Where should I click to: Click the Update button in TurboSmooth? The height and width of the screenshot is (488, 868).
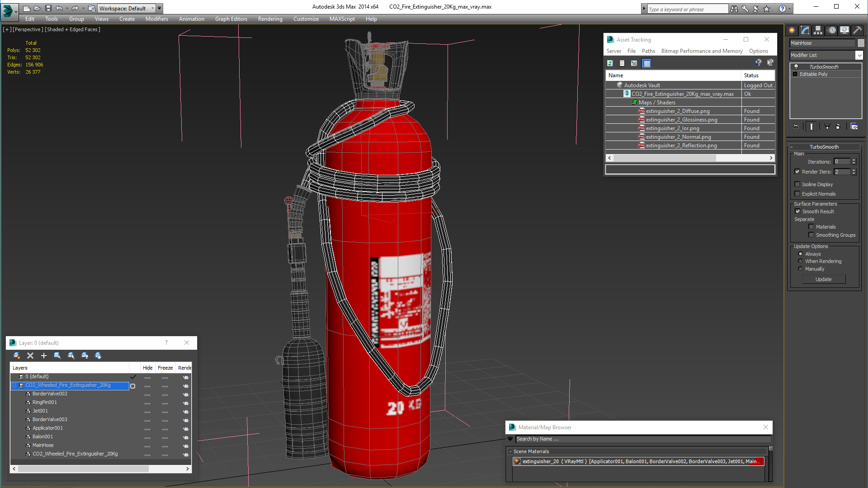point(824,279)
